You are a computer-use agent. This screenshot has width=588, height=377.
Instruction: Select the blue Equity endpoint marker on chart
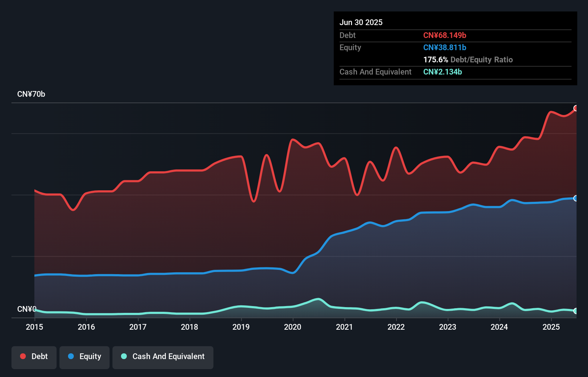pyautogui.click(x=576, y=198)
